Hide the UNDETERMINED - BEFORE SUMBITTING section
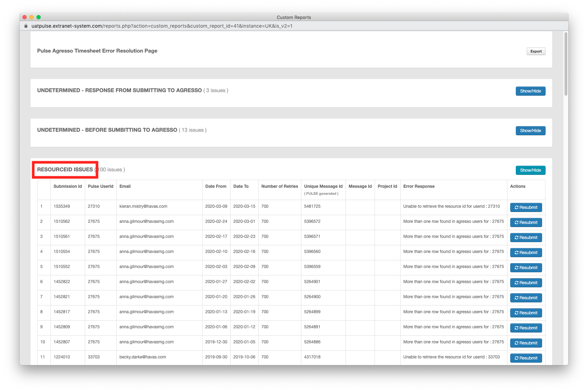588x391 pixels. (530, 130)
